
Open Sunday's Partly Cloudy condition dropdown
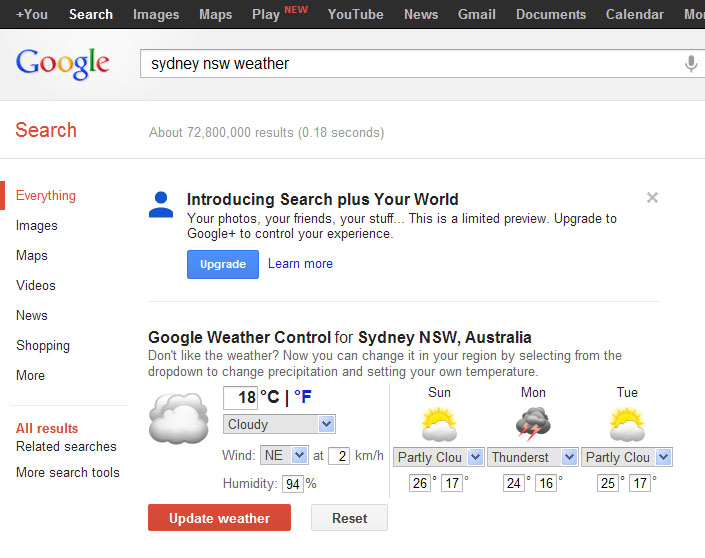pos(439,457)
